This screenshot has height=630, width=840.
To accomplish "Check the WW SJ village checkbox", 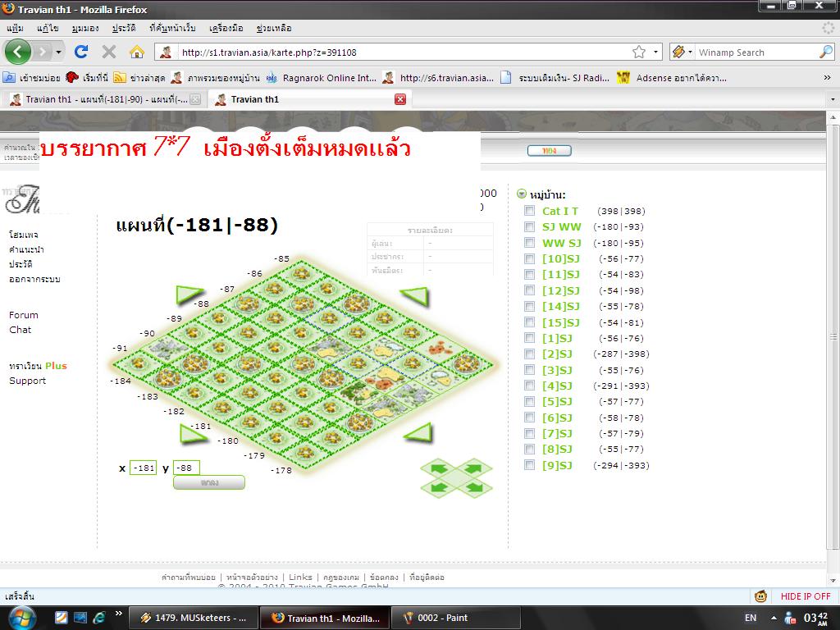I will tap(529, 242).
